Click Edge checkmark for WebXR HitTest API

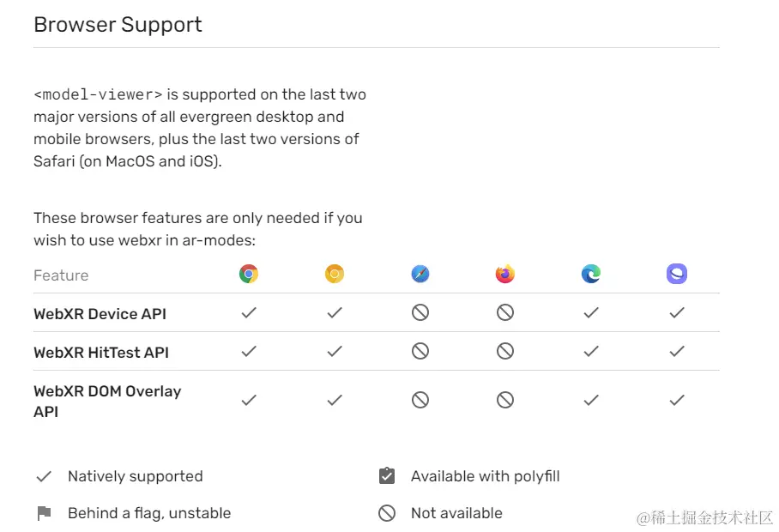[591, 351]
